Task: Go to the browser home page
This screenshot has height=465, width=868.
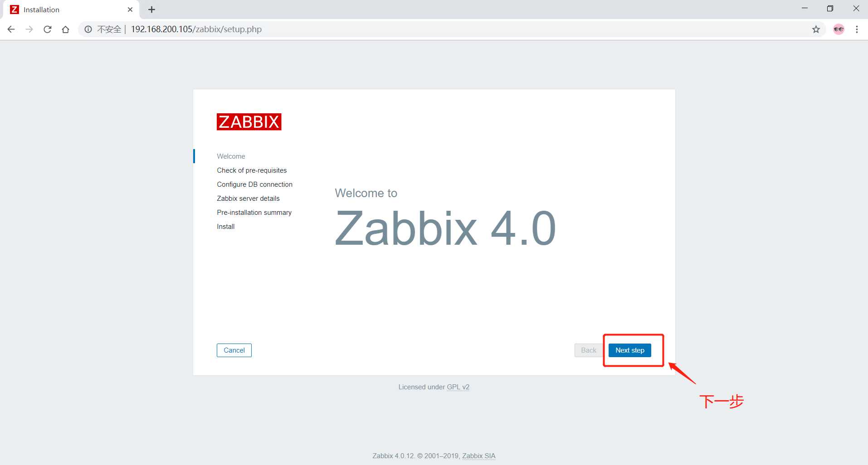Action: pyautogui.click(x=65, y=29)
